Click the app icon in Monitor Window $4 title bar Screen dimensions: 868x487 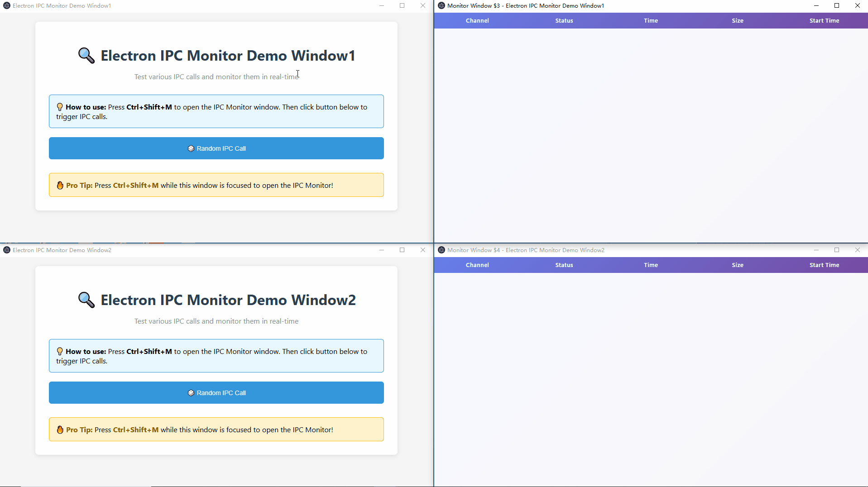441,250
